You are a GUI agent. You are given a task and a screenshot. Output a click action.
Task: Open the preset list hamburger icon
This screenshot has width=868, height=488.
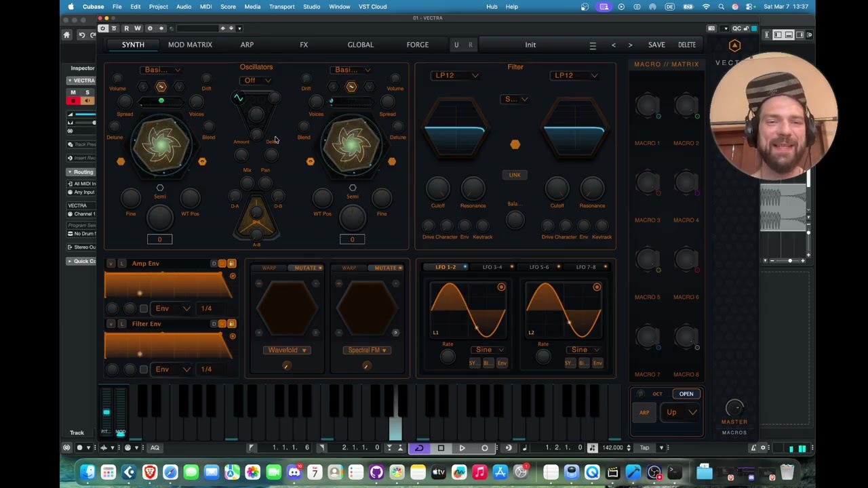tap(593, 45)
